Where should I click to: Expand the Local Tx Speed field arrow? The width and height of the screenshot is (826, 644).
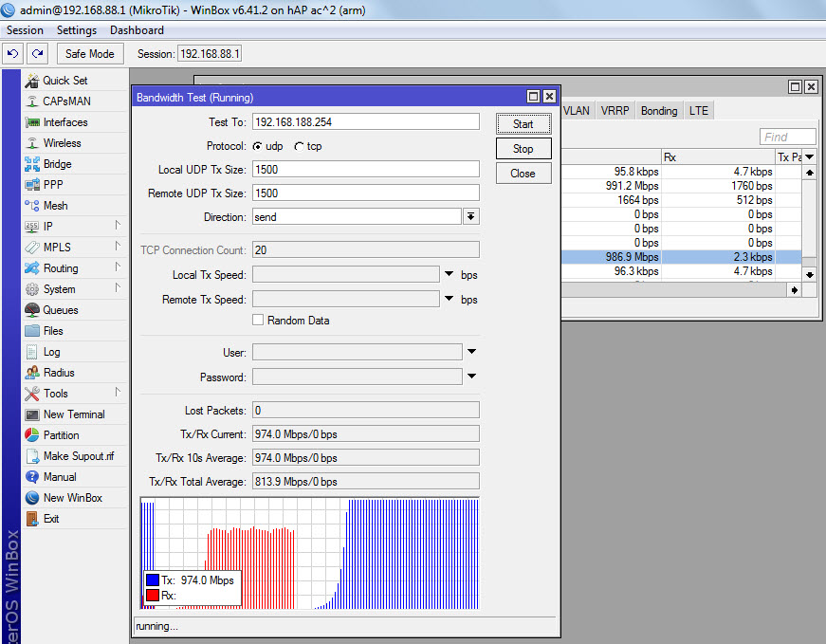[x=449, y=274]
